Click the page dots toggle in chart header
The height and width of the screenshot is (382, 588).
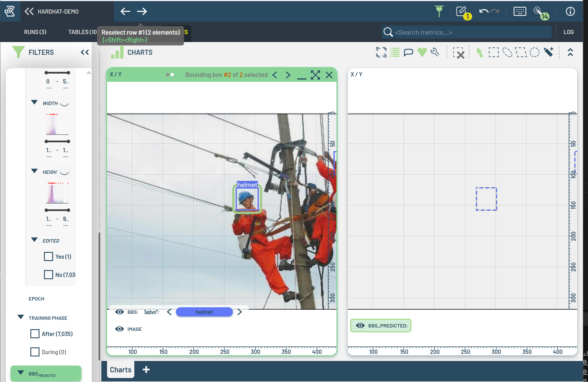pyautogui.click(x=170, y=75)
